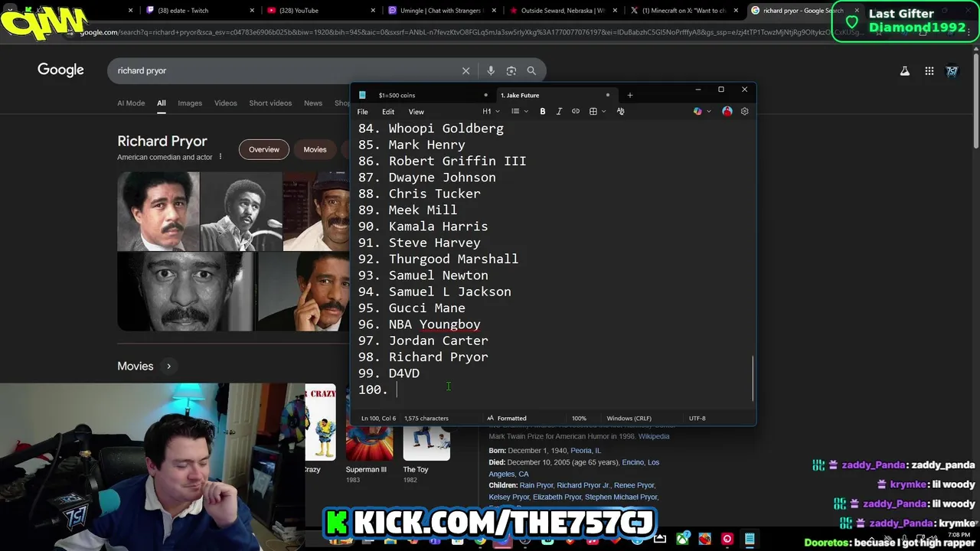Open the red circular taskbar app icon

(727, 539)
